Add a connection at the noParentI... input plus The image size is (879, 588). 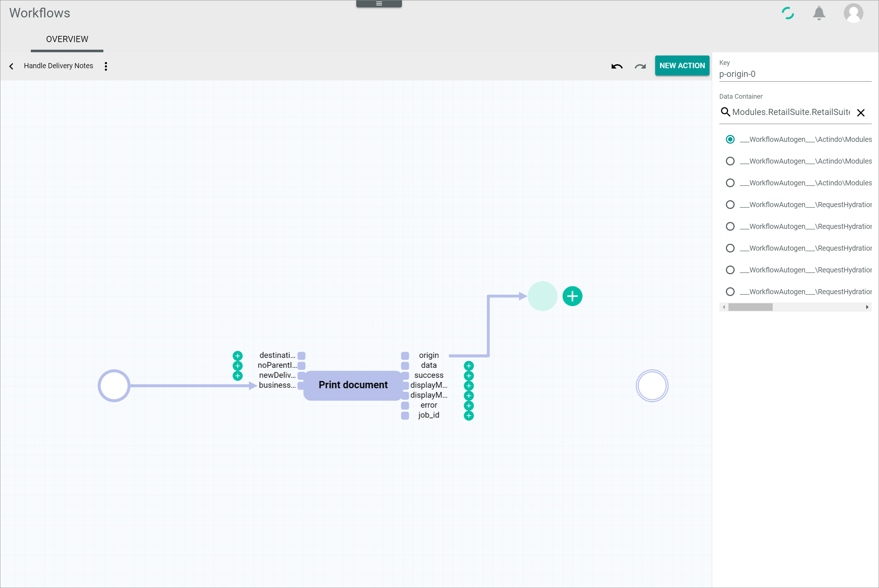point(237,365)
